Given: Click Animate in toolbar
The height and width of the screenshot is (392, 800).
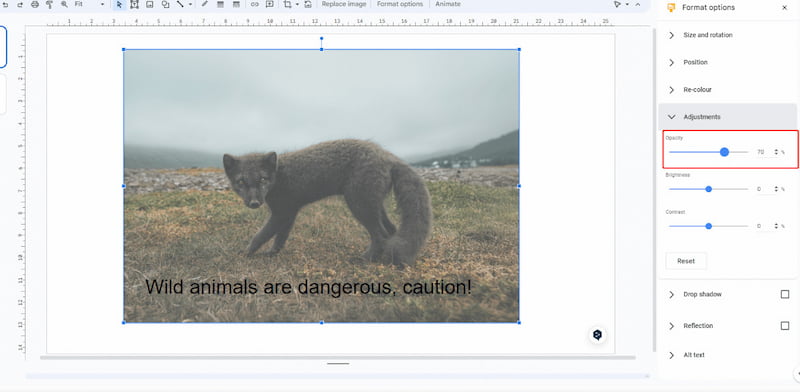Looking at the screenshot, I should pos(448,4).
